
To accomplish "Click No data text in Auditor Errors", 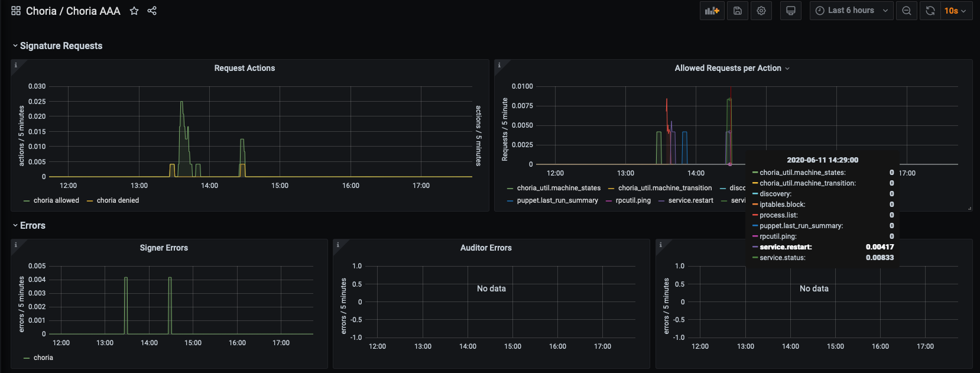I will tap(491, 288).
